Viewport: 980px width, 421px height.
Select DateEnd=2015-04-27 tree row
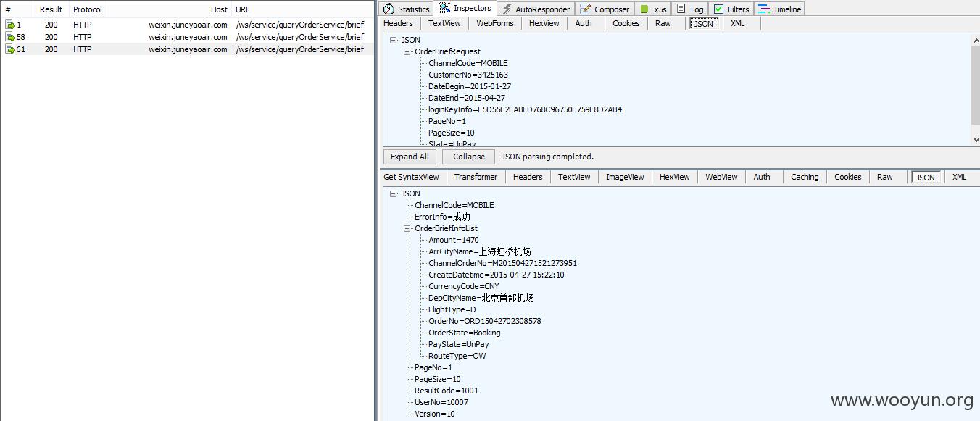(467, 98)
